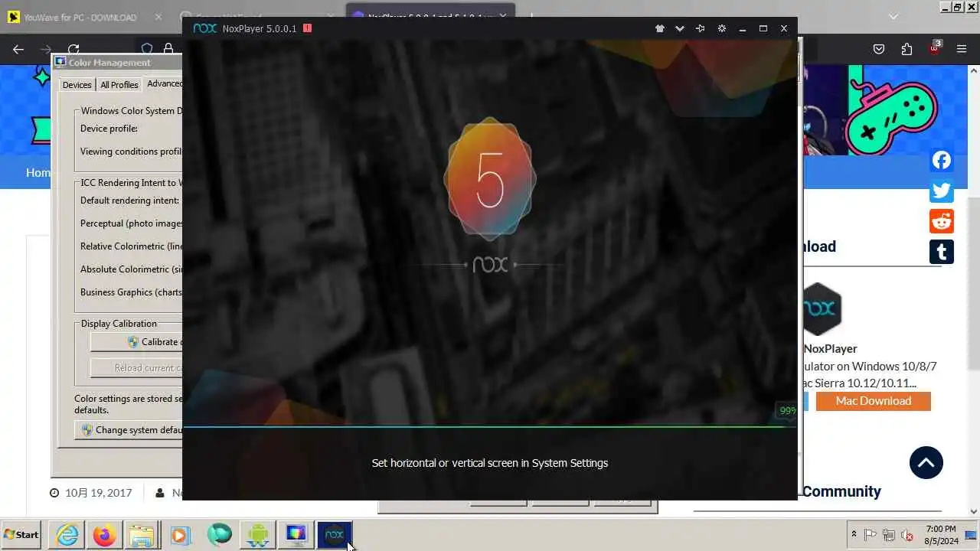Reload the page in Firefox
The width and height of the screenshot is (980, 551).
[73, 49]
